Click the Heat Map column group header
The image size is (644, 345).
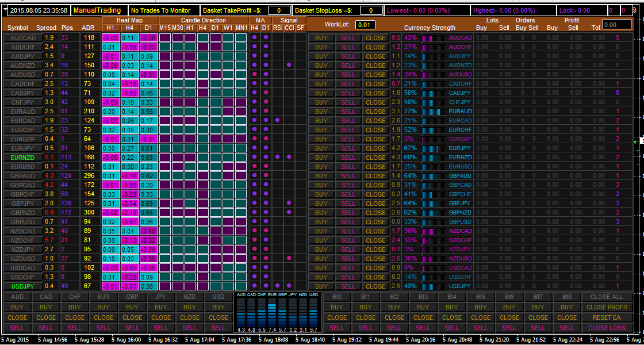point(129,20)
